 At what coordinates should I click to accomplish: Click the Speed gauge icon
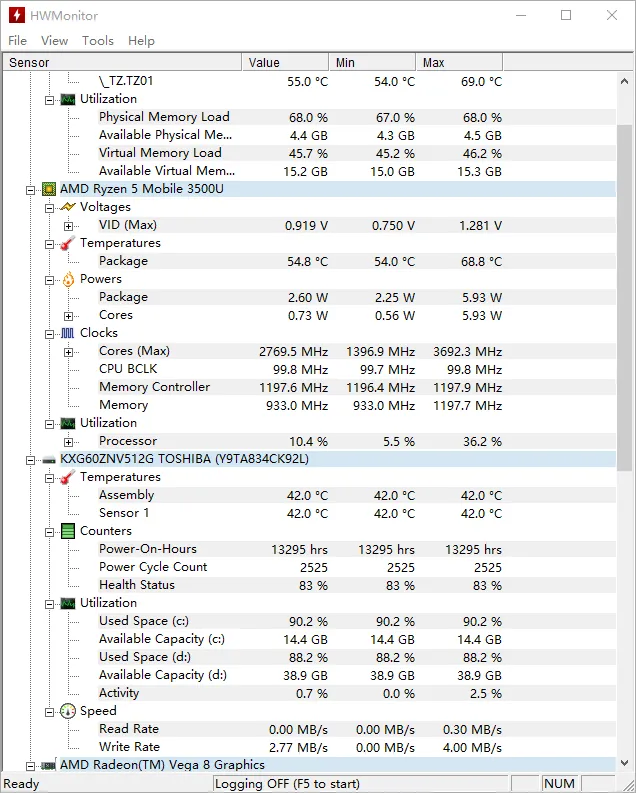68,711
